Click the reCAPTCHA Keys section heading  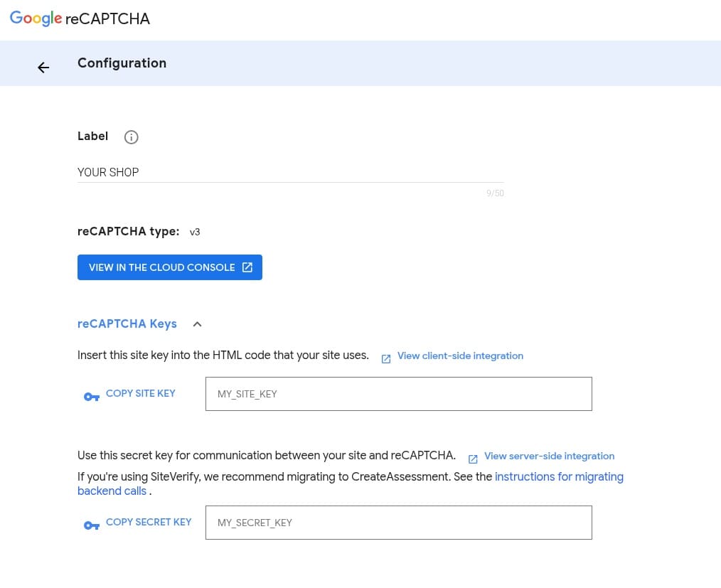pyautogui.click(x=127, y=324)
